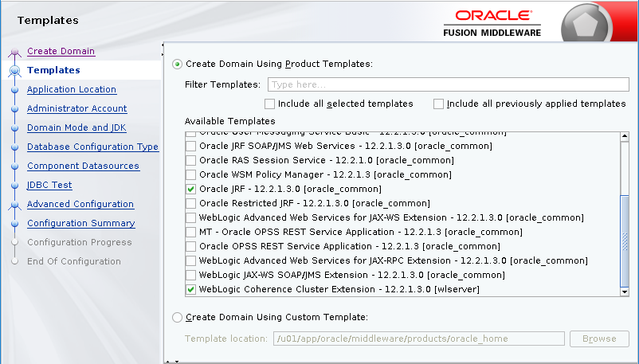Screen dimensions: 639x364
Task: Click the Application Location step bullet icon
Action: pyautogui.click(x=14, y=90)
